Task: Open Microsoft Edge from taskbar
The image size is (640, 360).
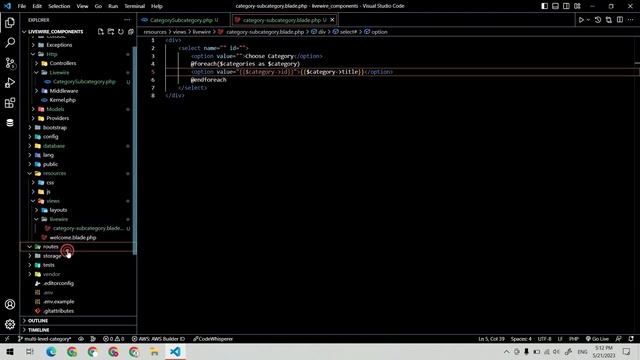Action: point(51,351)
